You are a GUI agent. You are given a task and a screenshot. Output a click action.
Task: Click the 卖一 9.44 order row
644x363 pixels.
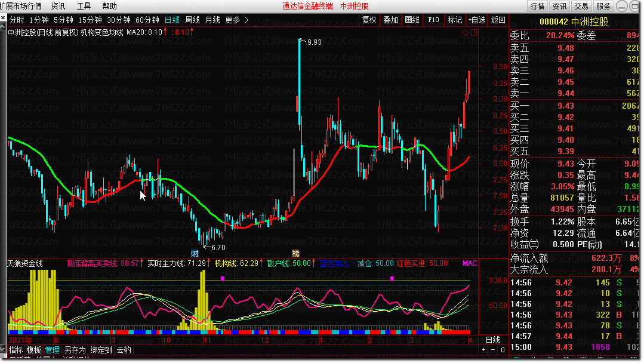pos(575,93)
